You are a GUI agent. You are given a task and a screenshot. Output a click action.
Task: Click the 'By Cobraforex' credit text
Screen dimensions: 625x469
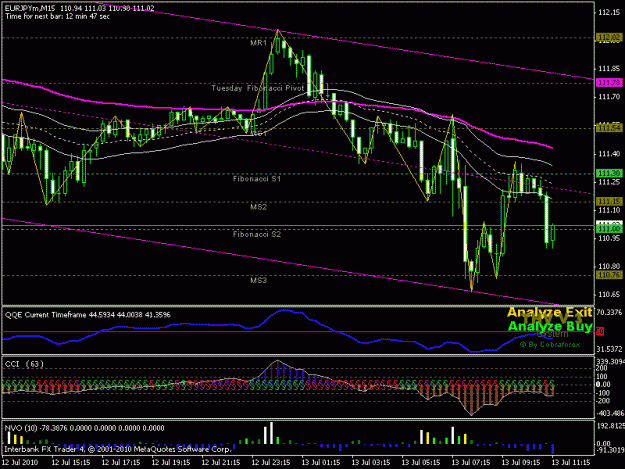tap(550, 344)
